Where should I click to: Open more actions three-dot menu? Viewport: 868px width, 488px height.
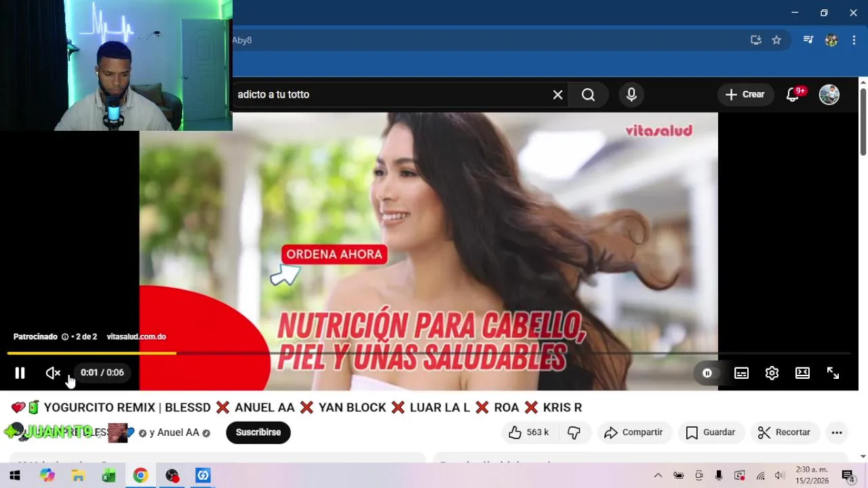pos(837,432)
